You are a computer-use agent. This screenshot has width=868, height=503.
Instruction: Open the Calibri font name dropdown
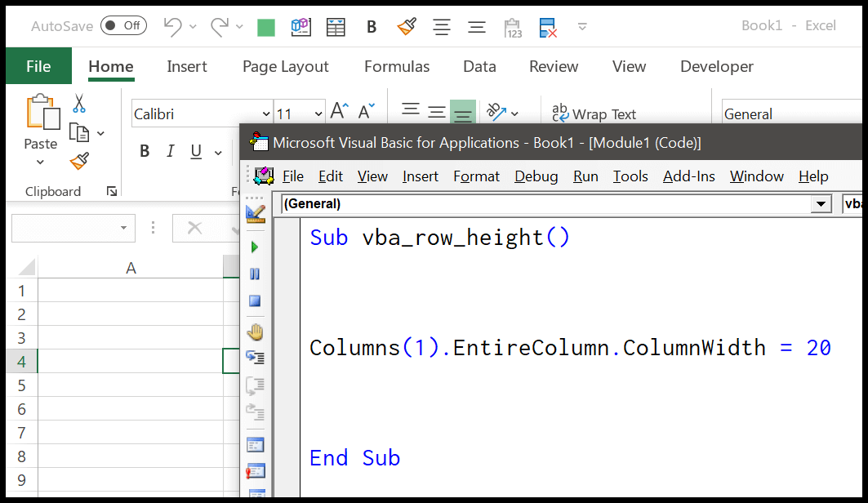click(266, 114)
